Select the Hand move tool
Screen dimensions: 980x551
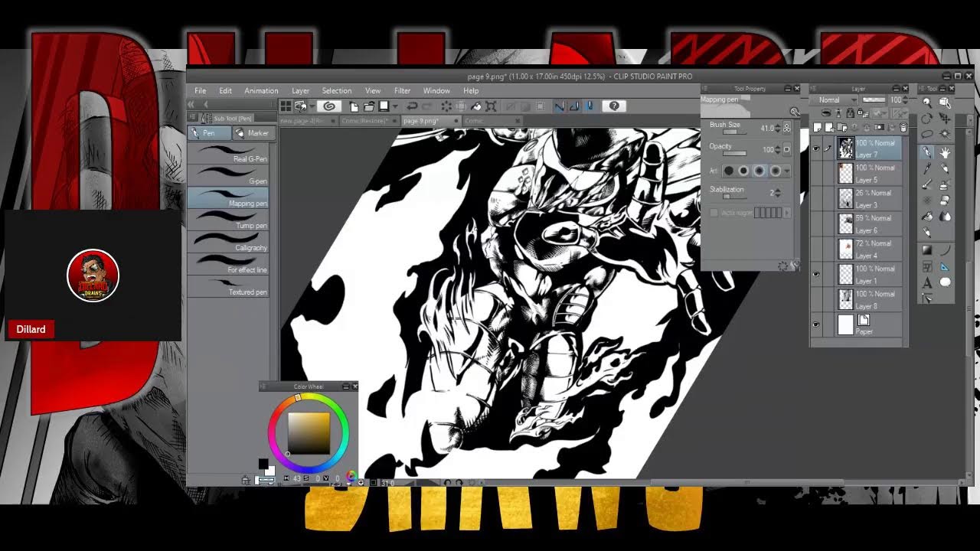(945, 153)
